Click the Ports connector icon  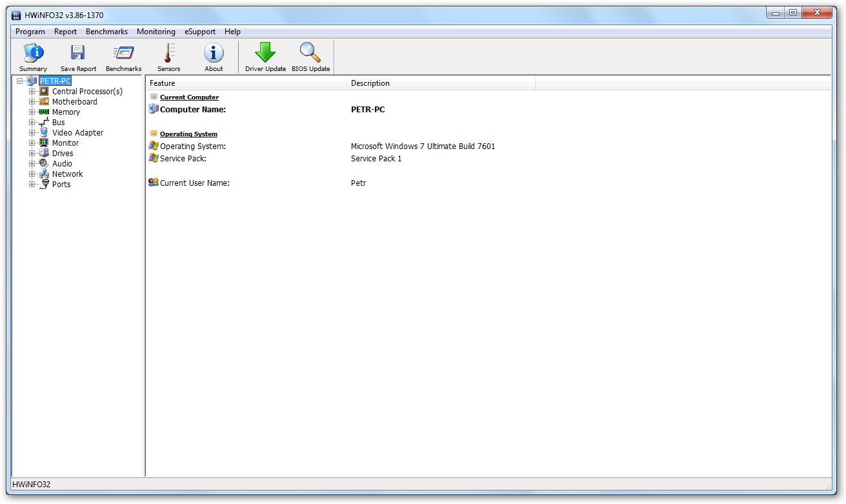[x=44, y=185]
